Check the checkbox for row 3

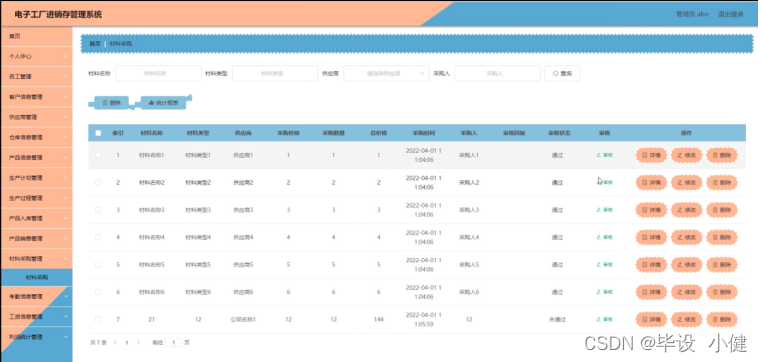pos(98,210)
